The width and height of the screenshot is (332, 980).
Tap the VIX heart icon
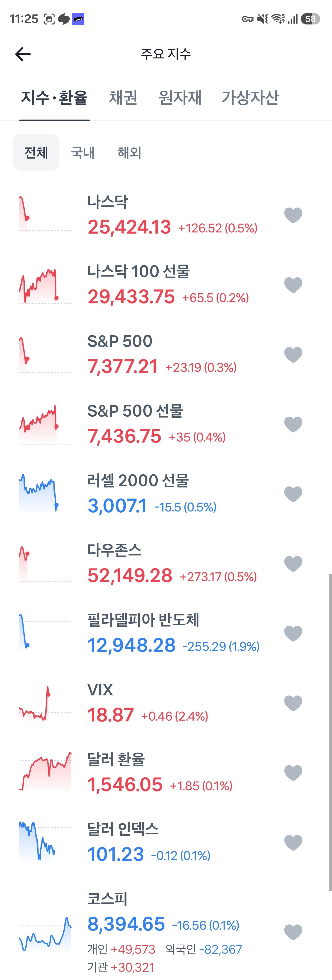293,703
